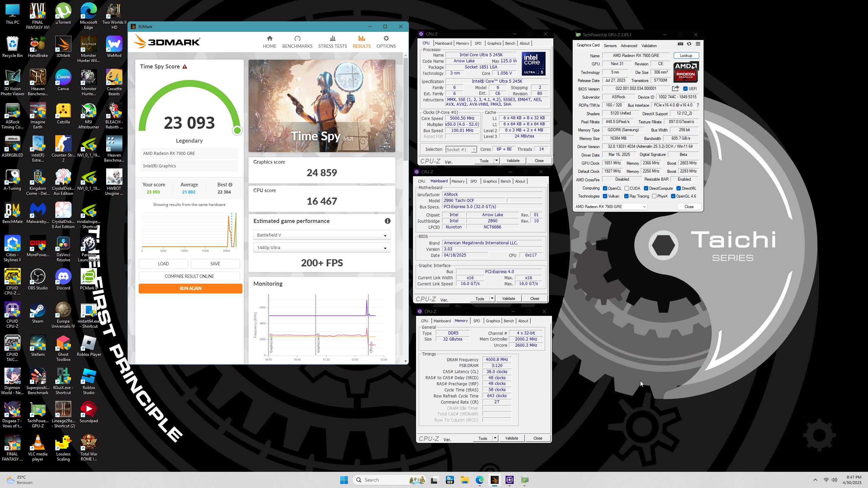Click BIOS version share/export icon in GPU-Z

tap(675, 88)
